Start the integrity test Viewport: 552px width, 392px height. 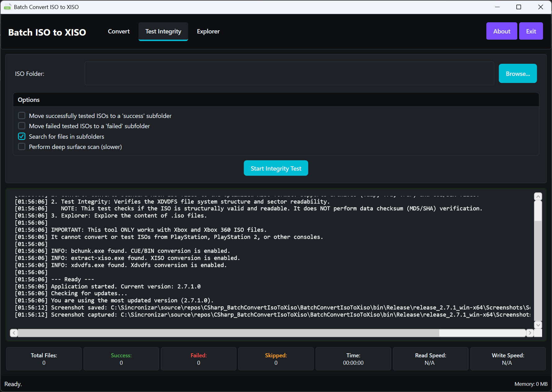276,168
